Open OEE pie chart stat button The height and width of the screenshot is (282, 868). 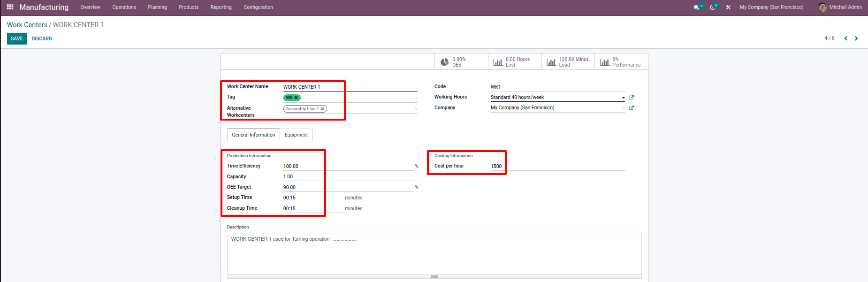[461, 62]
